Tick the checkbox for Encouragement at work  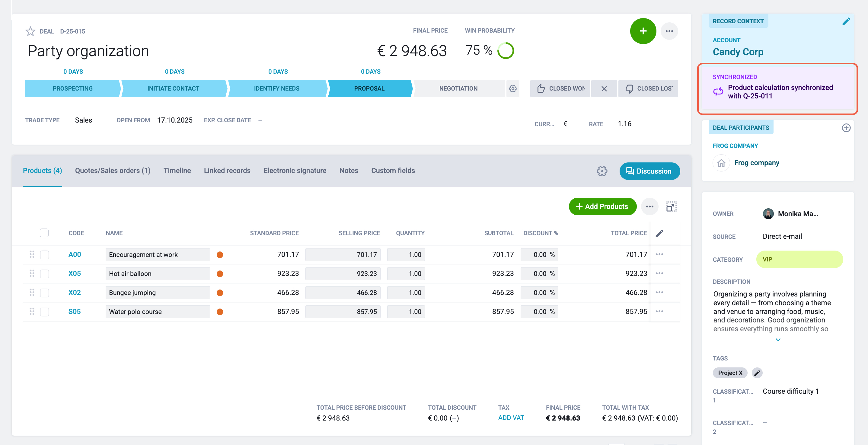coord(44,255)
